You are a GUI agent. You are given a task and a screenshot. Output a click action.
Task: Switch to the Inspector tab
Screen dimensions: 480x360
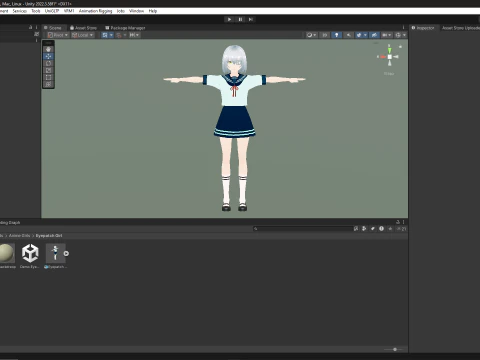[423, 28]
